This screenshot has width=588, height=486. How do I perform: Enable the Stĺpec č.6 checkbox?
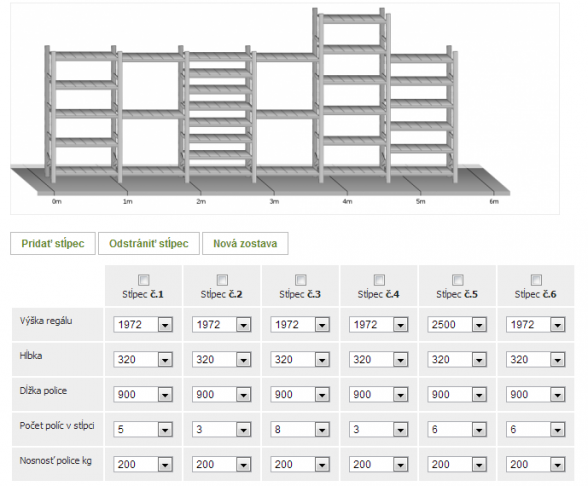pos(536,280)
